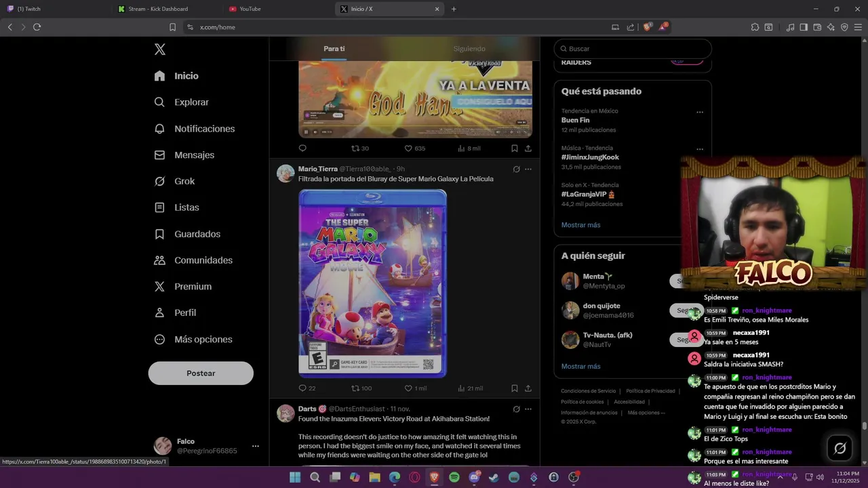This screenshot has height=488, width=868.
Task: Open Menta suggested profile
Action: click(597, 277)
